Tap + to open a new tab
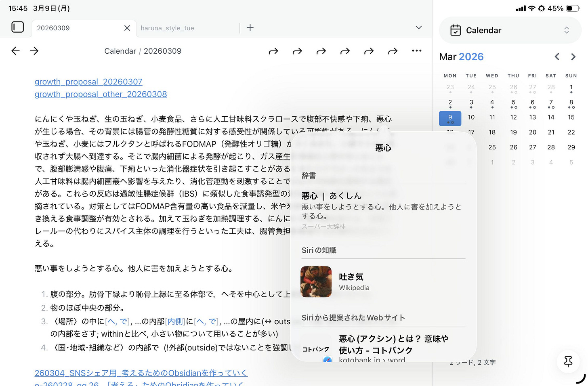Viewport: 588px width, 386px height. tap(250, 27)
